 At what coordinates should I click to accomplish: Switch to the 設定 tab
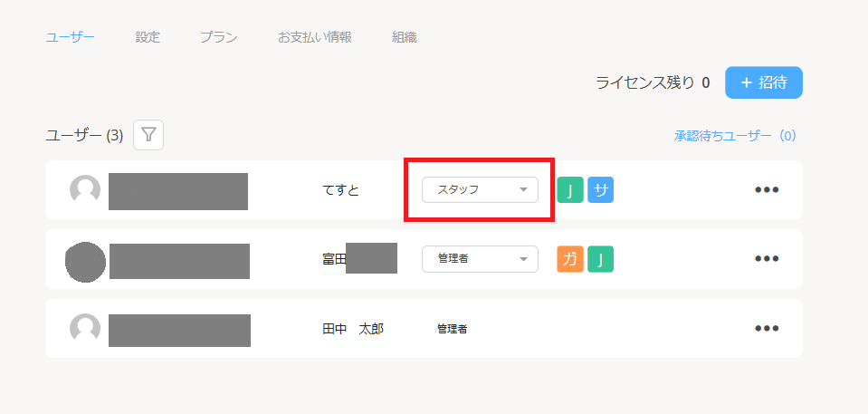click(148, 37)
